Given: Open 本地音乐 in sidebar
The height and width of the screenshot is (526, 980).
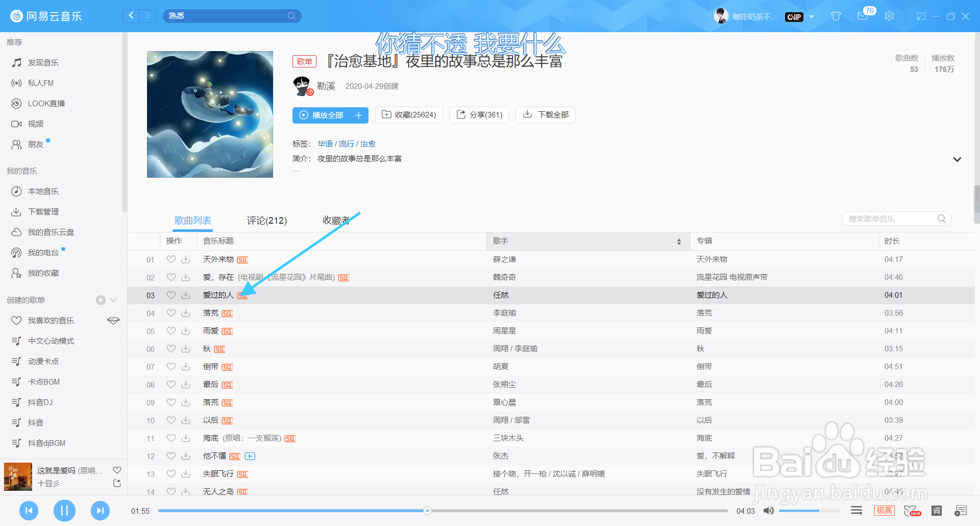Looking at the screenshot, I should pos(43,191).
